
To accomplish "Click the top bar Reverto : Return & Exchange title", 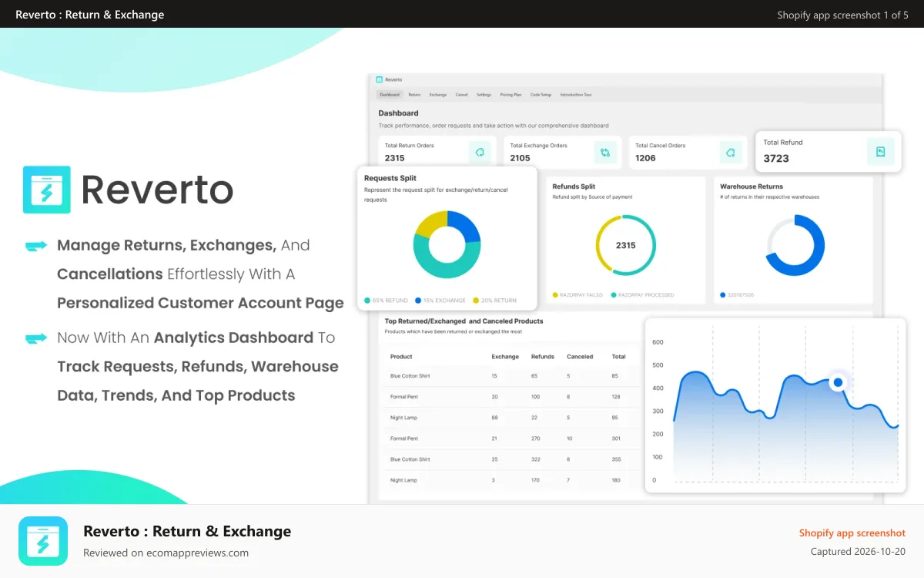I will click(x=89, y=14).
